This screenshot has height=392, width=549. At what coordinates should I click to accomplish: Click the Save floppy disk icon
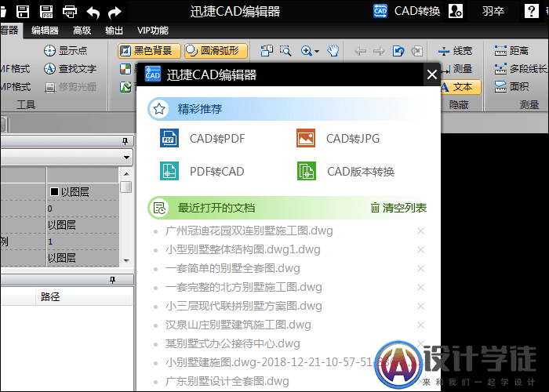click(x=23, y=12)
